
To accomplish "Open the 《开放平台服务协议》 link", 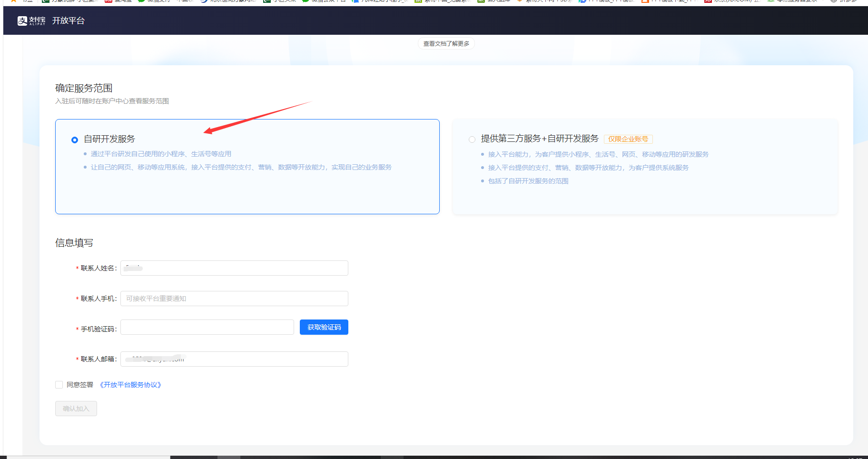I will 130,385.
